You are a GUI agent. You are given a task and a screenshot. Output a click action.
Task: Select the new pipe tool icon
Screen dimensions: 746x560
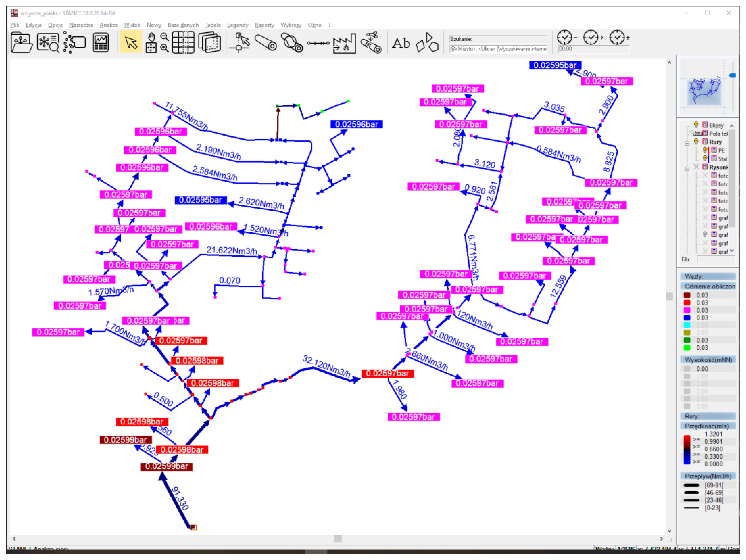click(265, 43)
